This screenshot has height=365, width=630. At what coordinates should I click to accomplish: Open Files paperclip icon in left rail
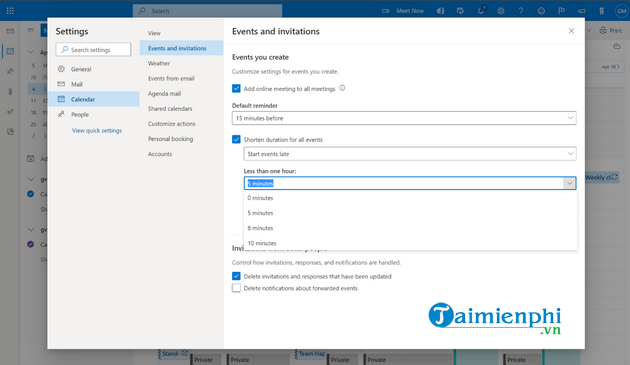tap(10, 91)
